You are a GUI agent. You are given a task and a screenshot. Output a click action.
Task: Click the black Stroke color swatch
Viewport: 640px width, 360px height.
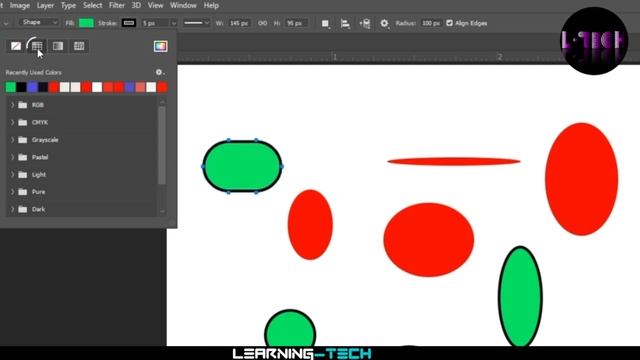tap(129, 23)
